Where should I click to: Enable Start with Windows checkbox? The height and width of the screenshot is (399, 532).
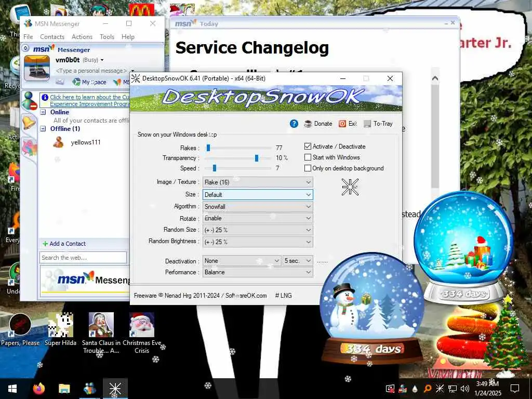[308, 157]
